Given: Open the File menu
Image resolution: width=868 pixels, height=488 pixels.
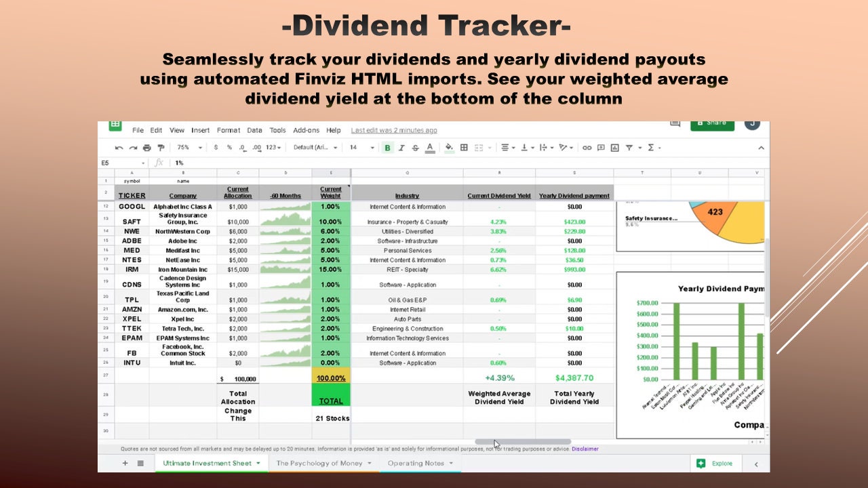Looking at the screenshot, I should click(138, 130).
